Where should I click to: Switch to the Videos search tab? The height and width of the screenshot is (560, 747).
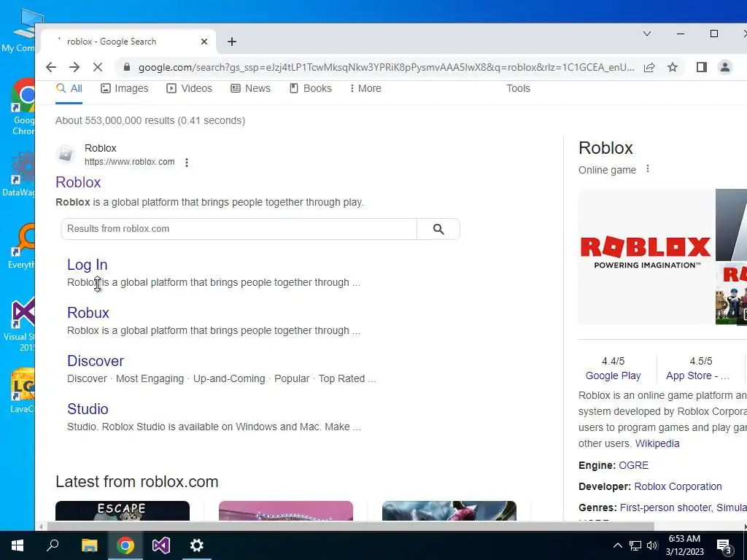point(189,88)
